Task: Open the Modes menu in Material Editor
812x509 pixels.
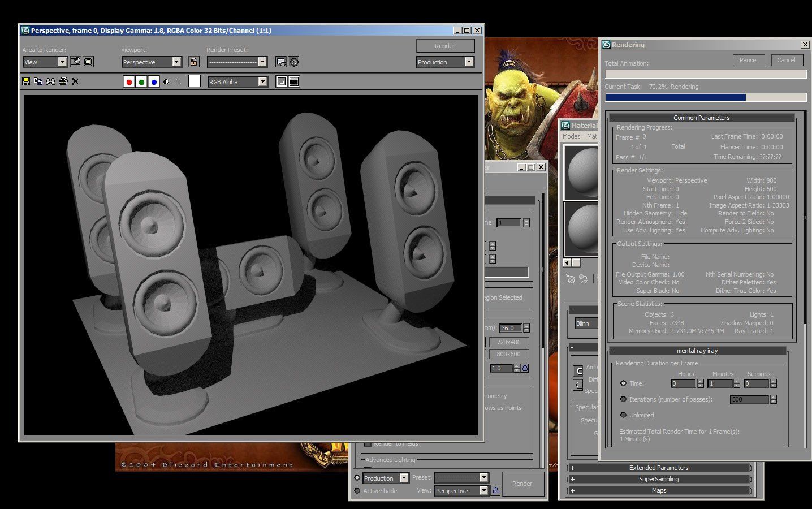Action: [571, 136]
